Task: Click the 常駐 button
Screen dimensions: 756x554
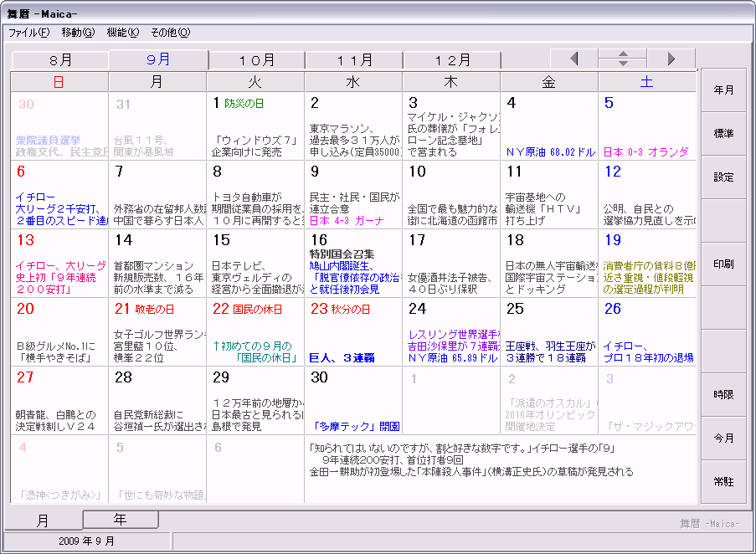Action: (x=723, y=482)
